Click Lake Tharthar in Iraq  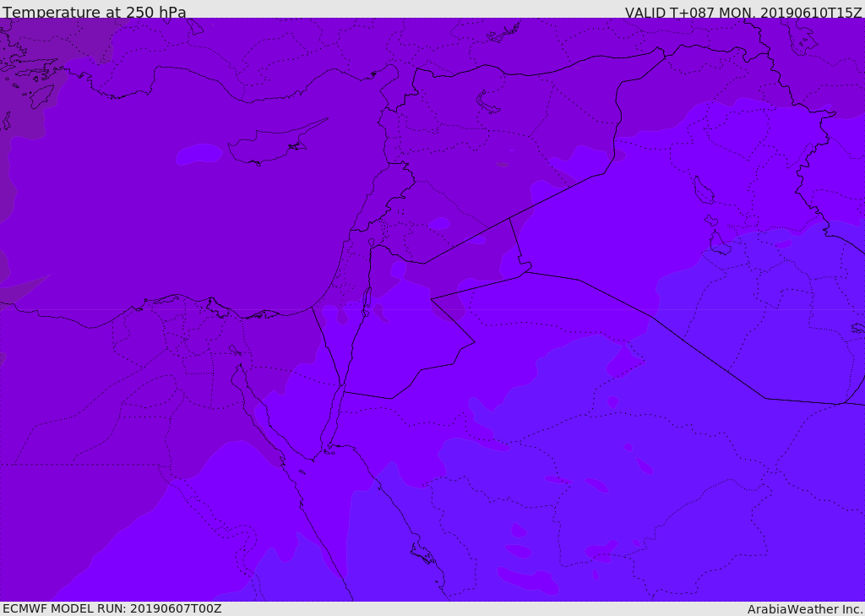(704, 190)
